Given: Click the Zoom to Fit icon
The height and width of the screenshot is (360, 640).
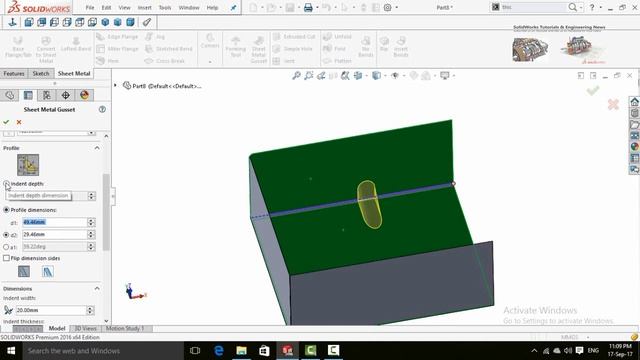Looking at the screenshot, I should click(297, 76).
